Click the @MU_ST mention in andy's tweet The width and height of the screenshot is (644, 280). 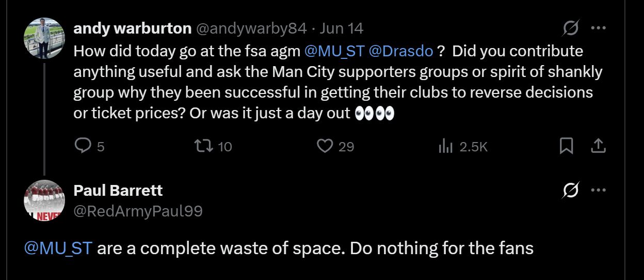[334, 52]
